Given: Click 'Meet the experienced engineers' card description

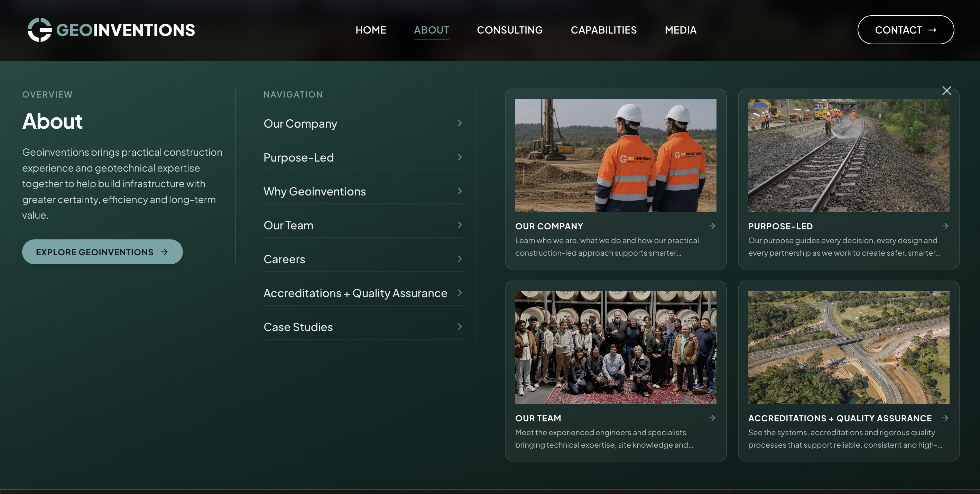Looking at the screenshot, I should click(x=604, y=438).
